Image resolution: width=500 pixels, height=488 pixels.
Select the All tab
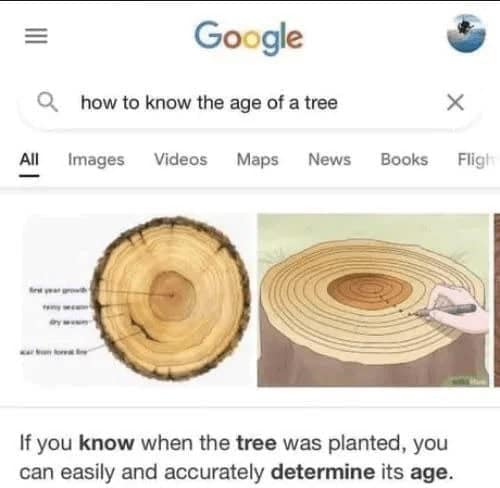pyautogui.click(x=29, y=159)
